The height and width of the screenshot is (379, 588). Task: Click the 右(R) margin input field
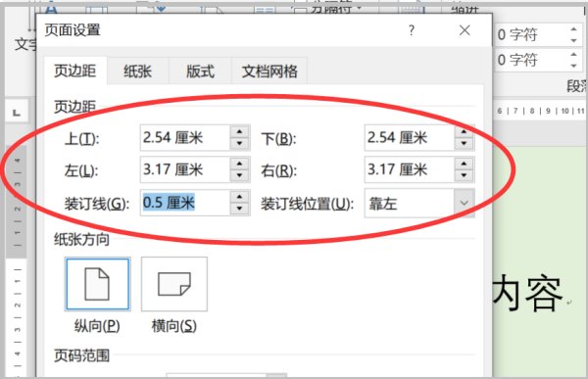[x=409, y=169]
